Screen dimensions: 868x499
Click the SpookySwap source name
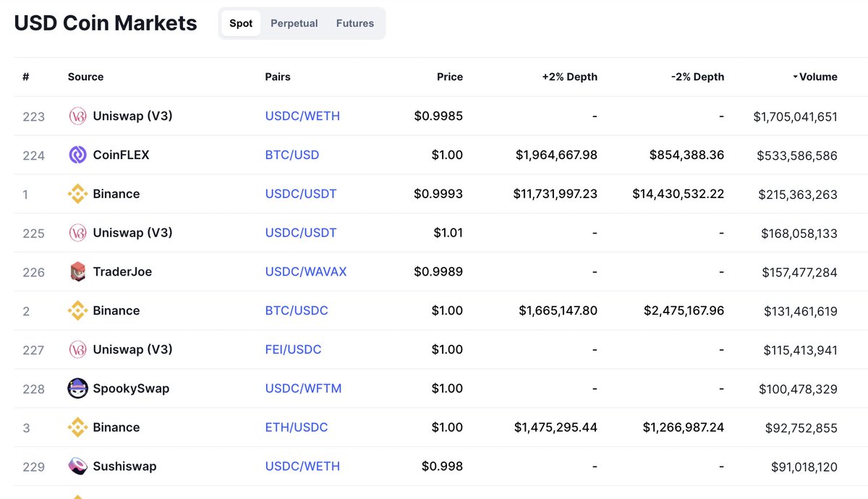coord(131,388)
